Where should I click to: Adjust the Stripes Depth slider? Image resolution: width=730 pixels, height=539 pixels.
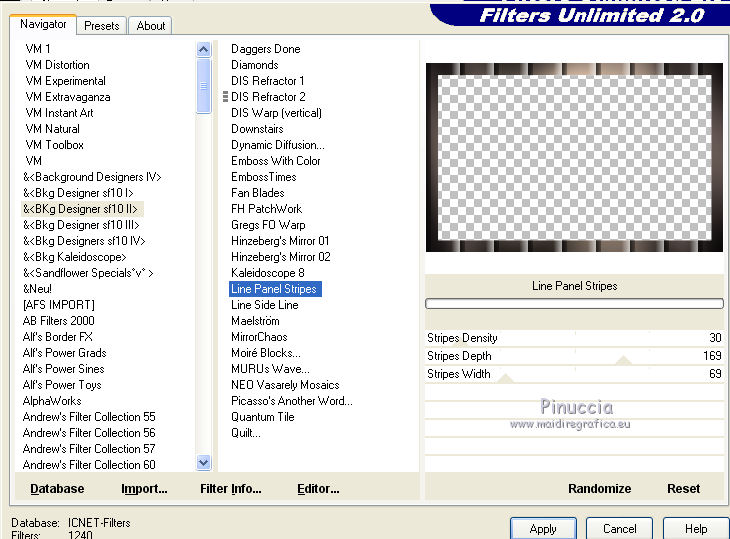(575, 356)
